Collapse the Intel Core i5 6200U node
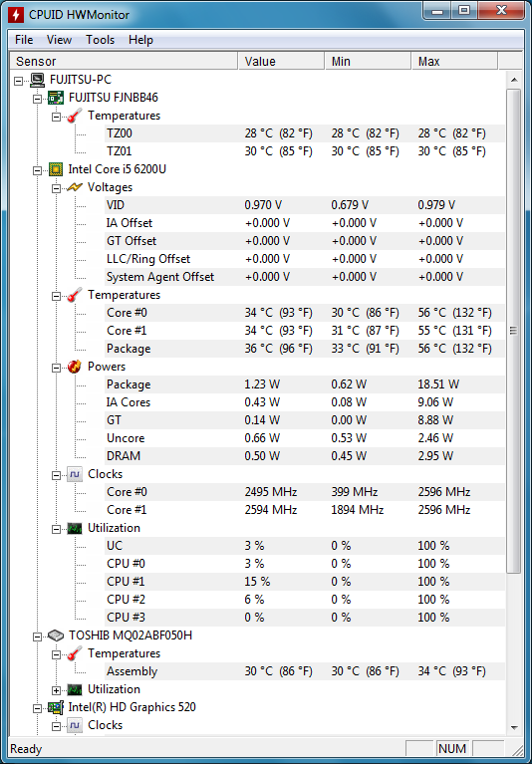 [x=38, y=170]
